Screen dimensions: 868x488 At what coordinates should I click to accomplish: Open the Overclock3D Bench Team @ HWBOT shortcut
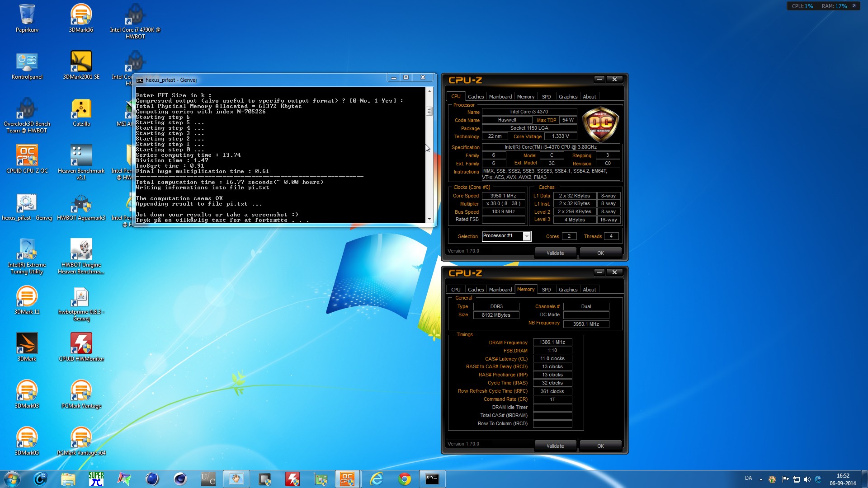pyautogui.click(x=27, y=115)
